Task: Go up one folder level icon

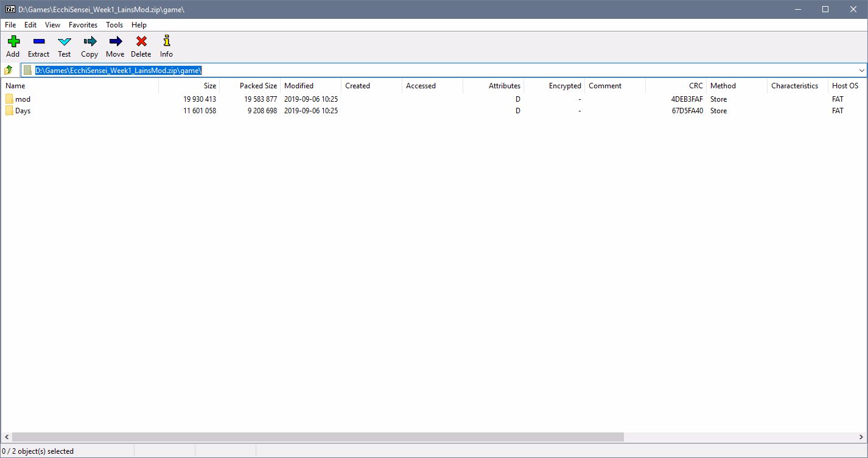Action: click(x=9, y=70)
